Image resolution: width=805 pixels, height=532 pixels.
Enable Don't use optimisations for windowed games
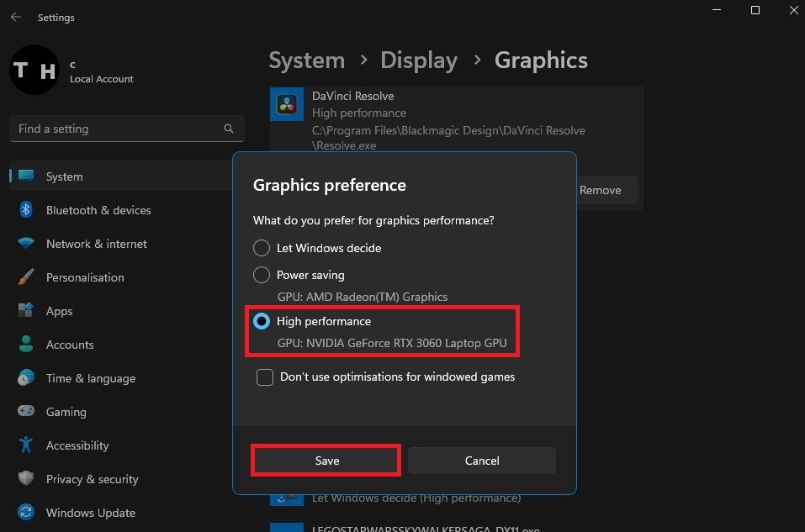[x=265, y=377]
